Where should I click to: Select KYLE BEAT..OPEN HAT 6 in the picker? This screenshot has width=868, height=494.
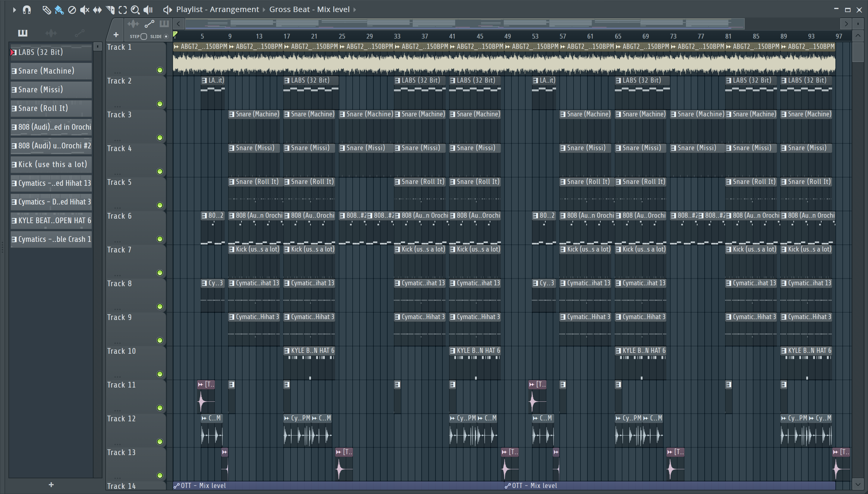51,220
